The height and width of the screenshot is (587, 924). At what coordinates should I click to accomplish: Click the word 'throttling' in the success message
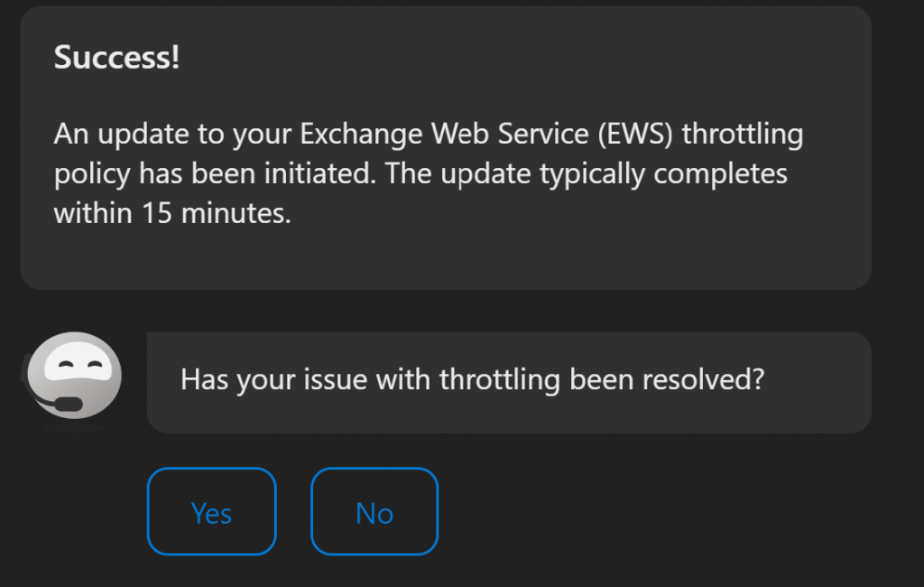pyautogui.click(x=743, y=134)
